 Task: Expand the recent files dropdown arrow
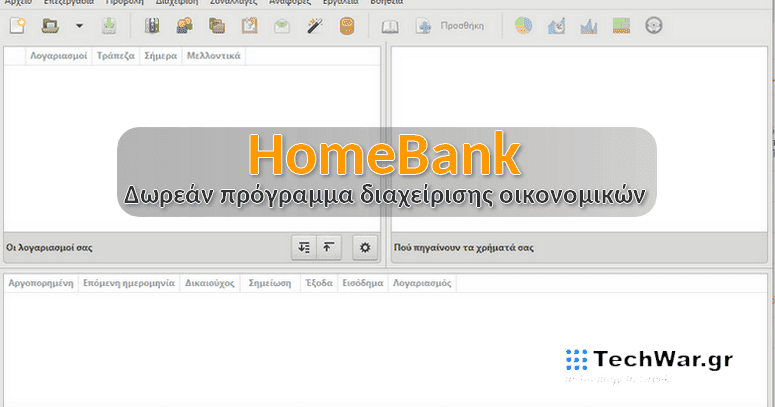[79, 26]
